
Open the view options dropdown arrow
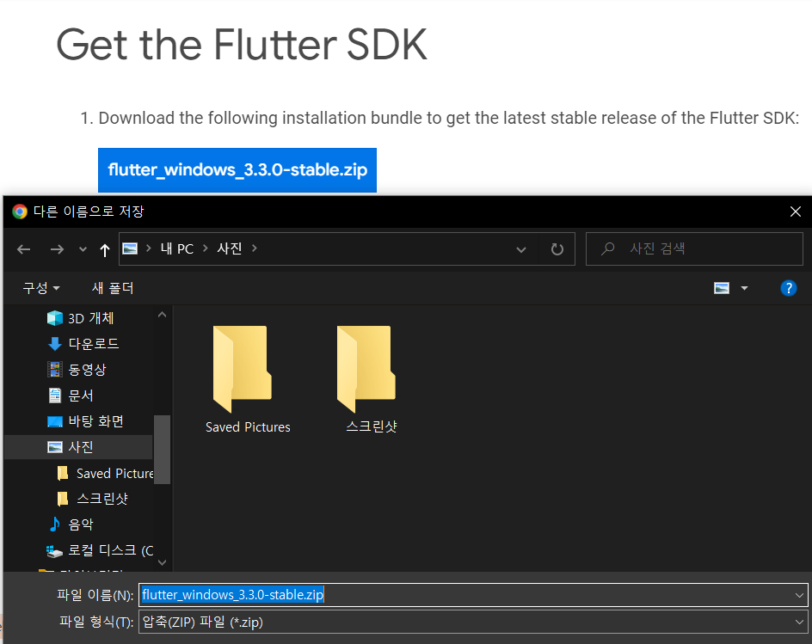point(745,288)
